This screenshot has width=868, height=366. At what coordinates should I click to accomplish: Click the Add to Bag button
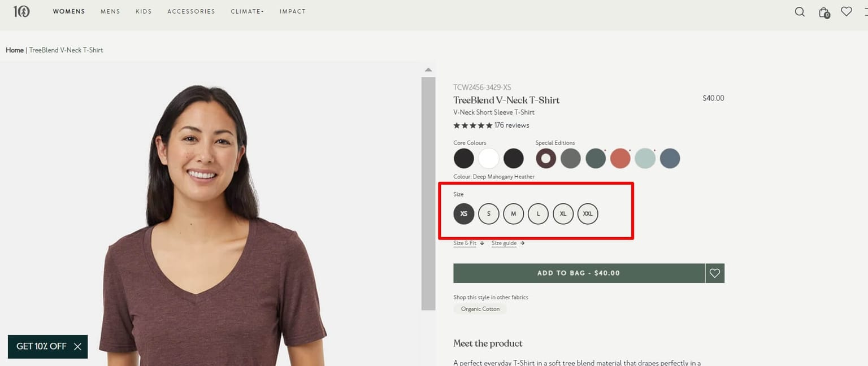coord(579,273)
